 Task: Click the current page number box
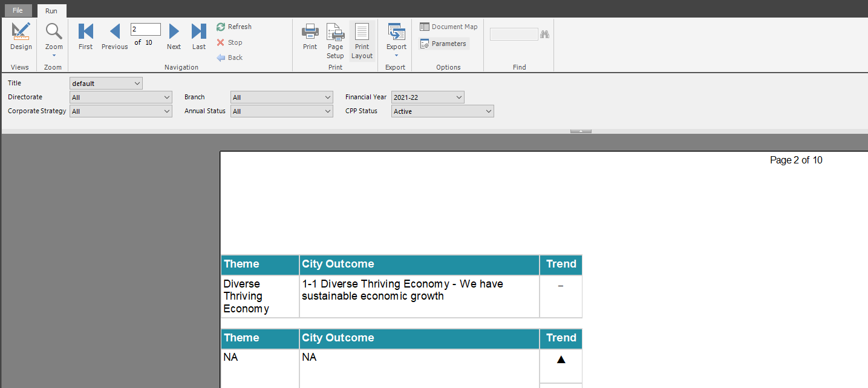pos(146,29)
